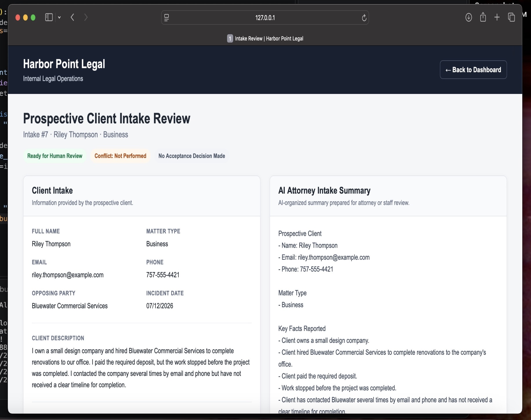
Task: Click the No Acceptance Decision Made badge
Action: (192, 156)
